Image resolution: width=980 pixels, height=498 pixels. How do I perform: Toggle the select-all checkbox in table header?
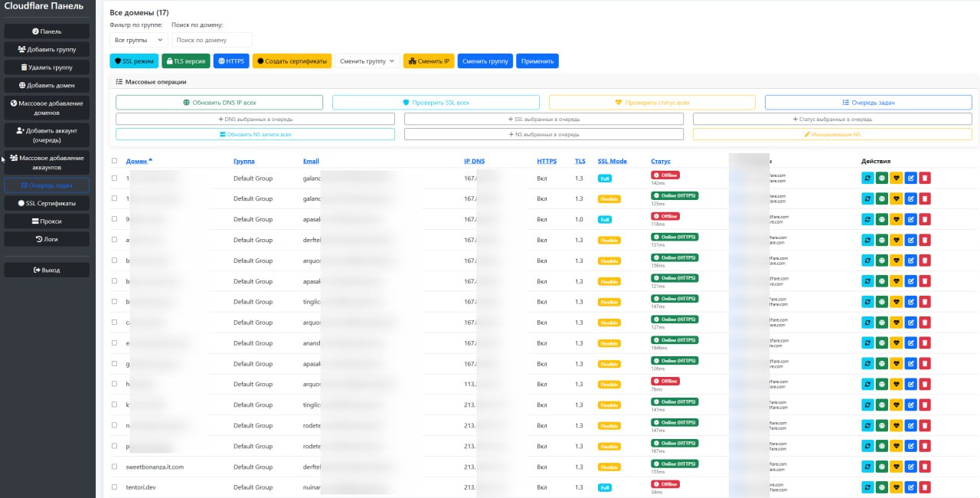tap(115, 161)
